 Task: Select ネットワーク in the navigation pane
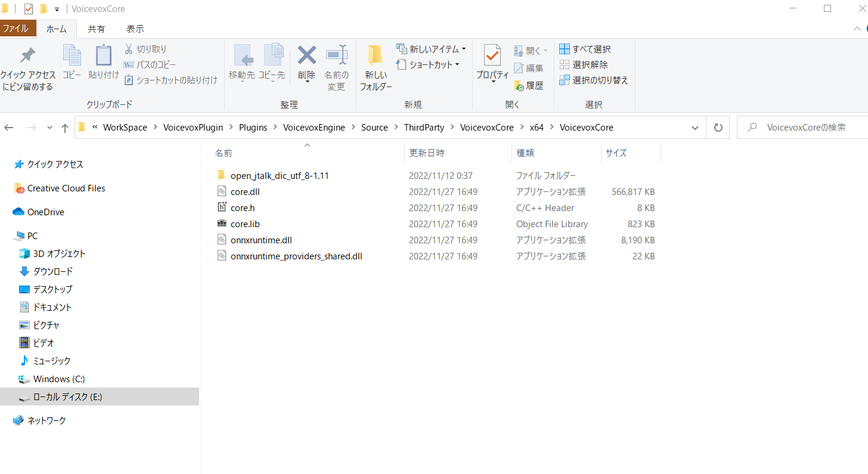[39, 420]
